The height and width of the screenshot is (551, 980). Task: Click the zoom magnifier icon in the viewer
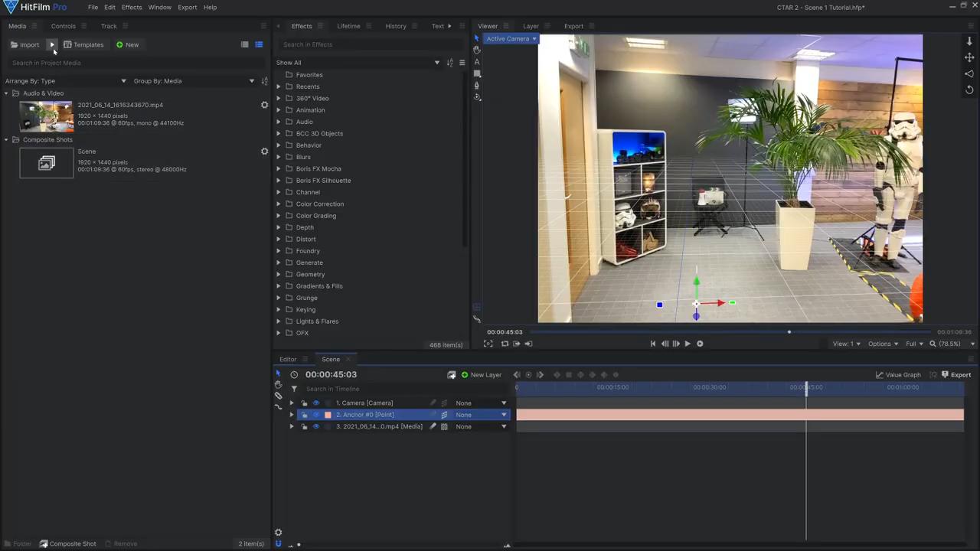(x=933, y=344)
